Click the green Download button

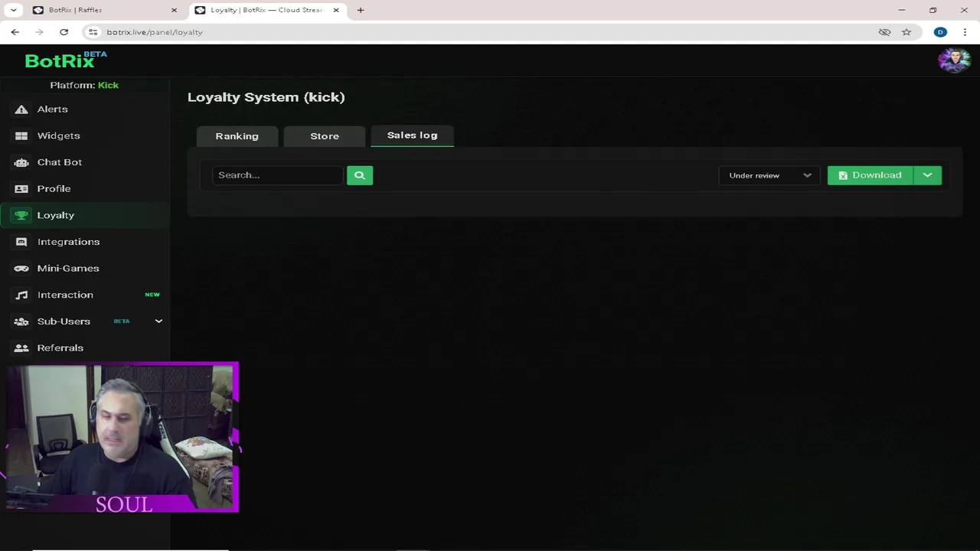point(871,175)
